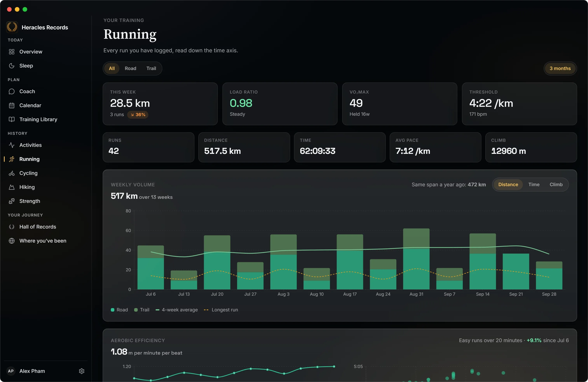Viewport: 588px width, 382px height.
Task: Select the All runs filter
Action: pos(112,68)
